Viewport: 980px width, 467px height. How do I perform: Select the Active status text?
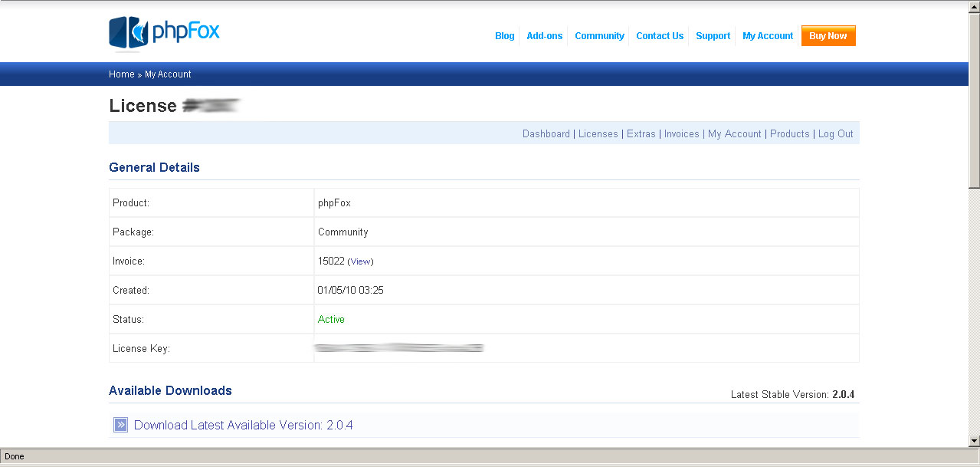(x=331, y=320)
